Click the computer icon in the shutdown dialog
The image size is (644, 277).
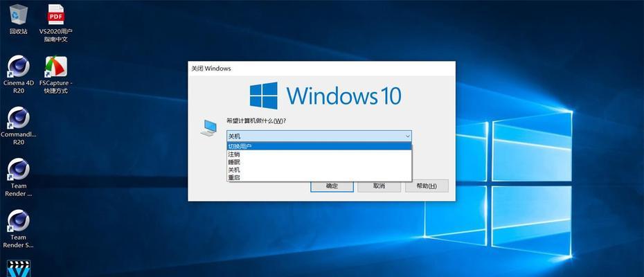coord(208,128)
